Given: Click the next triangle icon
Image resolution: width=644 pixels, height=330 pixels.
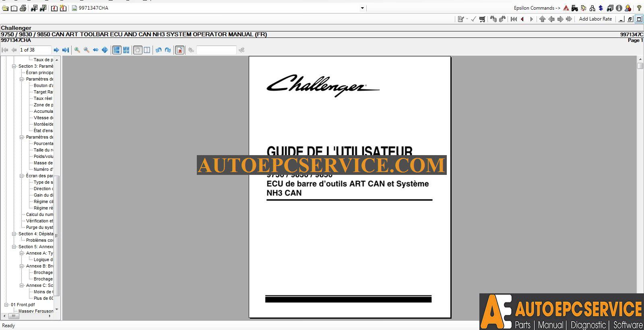Looking at the screenshot, I should (531, 19).
